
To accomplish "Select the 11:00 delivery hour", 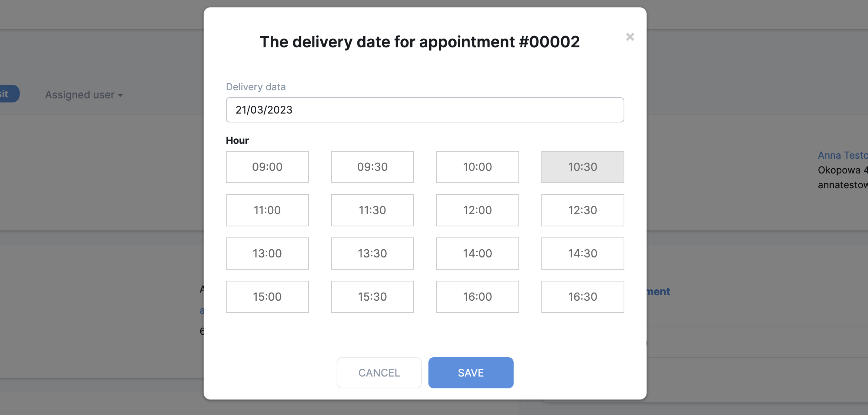I will pos(267,210).
